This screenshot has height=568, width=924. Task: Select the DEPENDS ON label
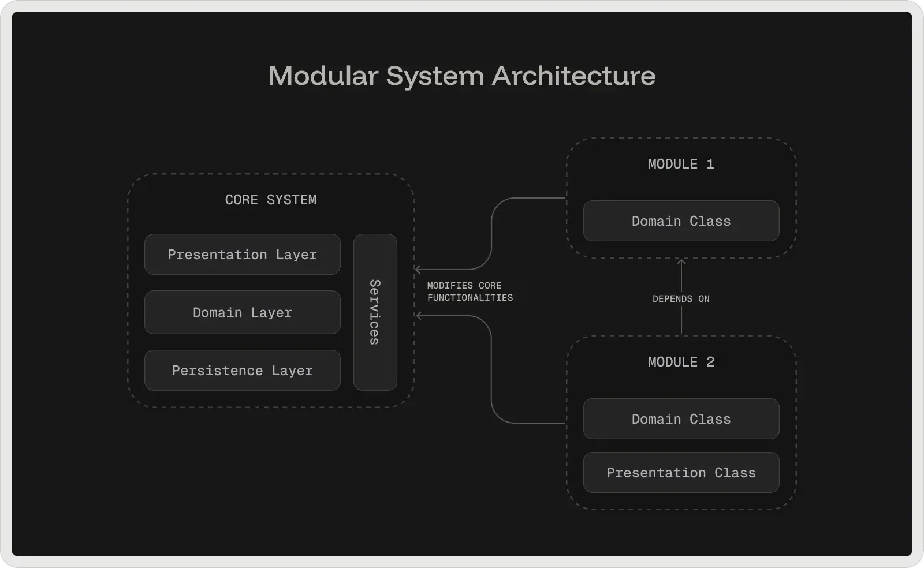pyautogui.click(x=681, y=299)
